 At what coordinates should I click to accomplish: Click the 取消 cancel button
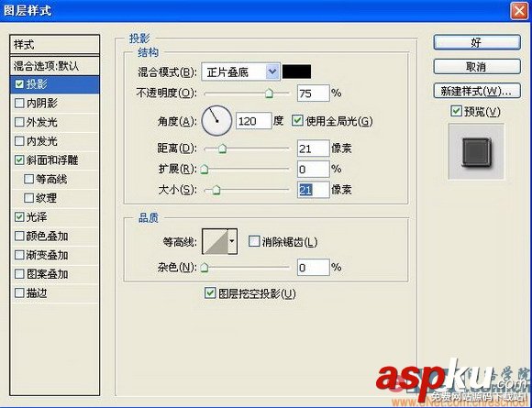tap(477, 67)
